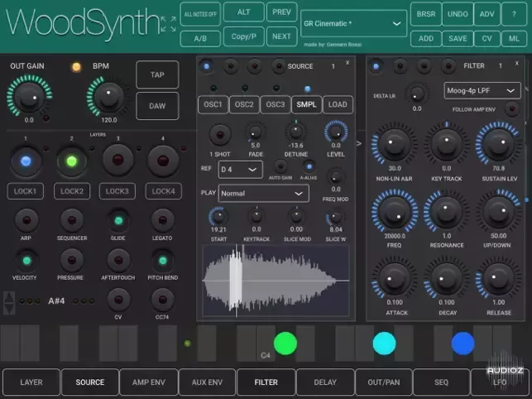Click the A/B compare button
The image size is (532, 399).
pyautogui.click(x=200, y=39)
